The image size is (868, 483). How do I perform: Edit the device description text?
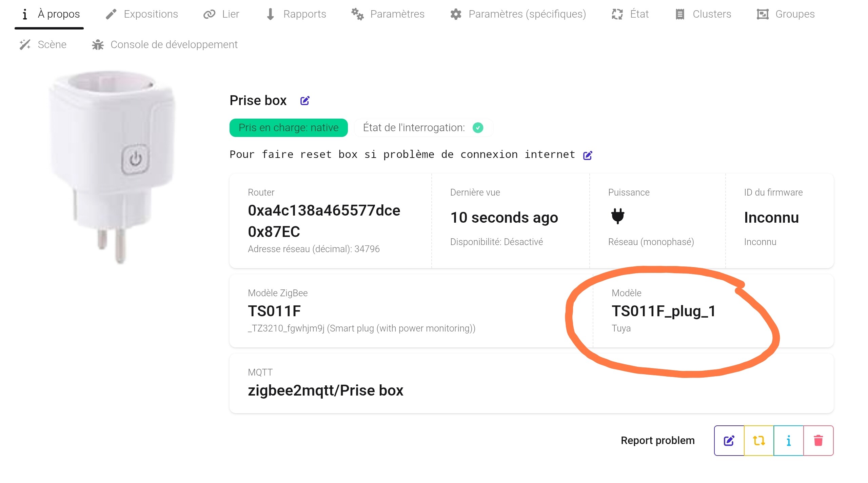pyautogui.click(x=588, y=155)
